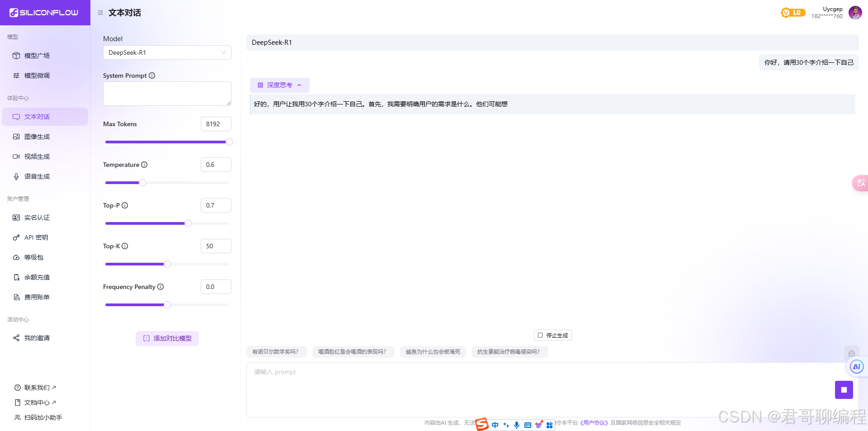Open the DeepSeek-R1 model dropdown
868x431 pixels.
[167, 52]
